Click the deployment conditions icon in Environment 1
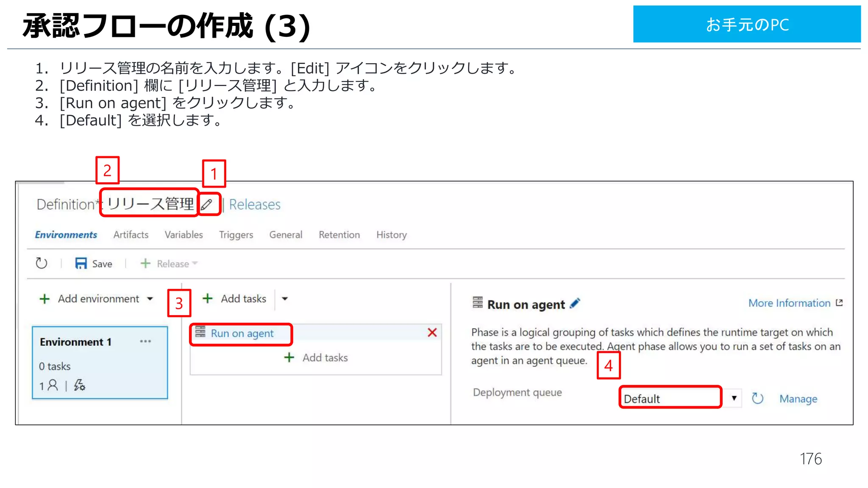The height and width of the screenshot is (488, 868). (79, 385)
